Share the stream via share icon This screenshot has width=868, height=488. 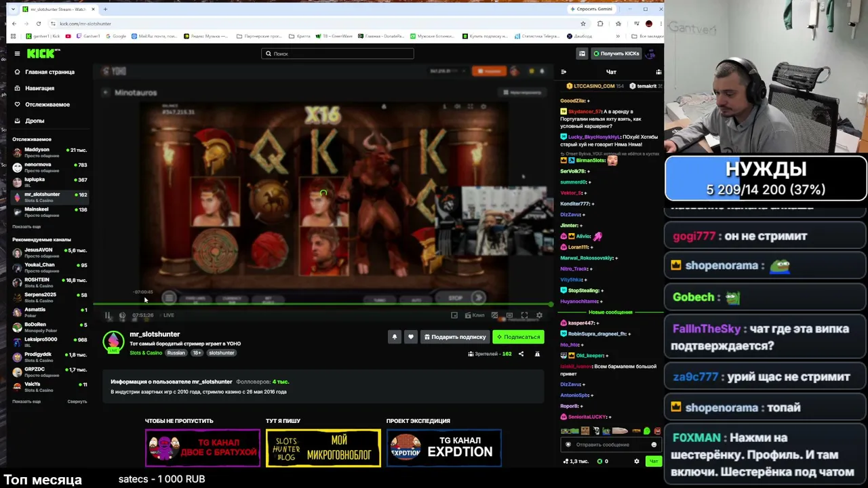[x=521, y=354]
